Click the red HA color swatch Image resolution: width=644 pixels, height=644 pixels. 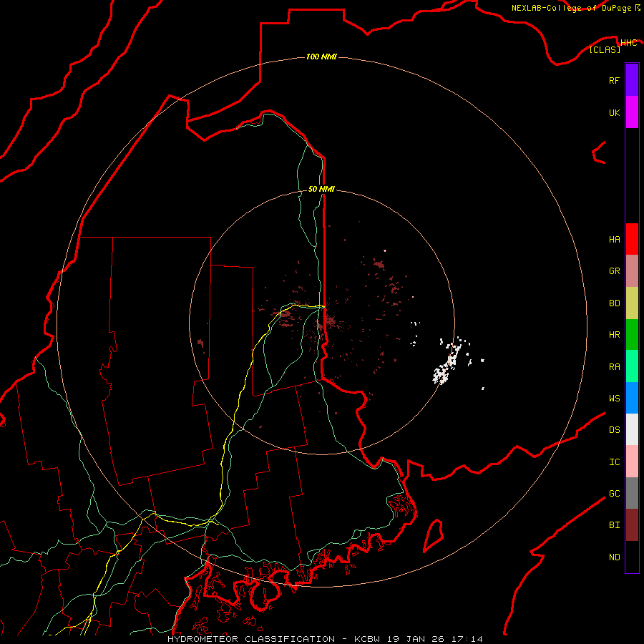pyautogui.click(x=632, y=239)
